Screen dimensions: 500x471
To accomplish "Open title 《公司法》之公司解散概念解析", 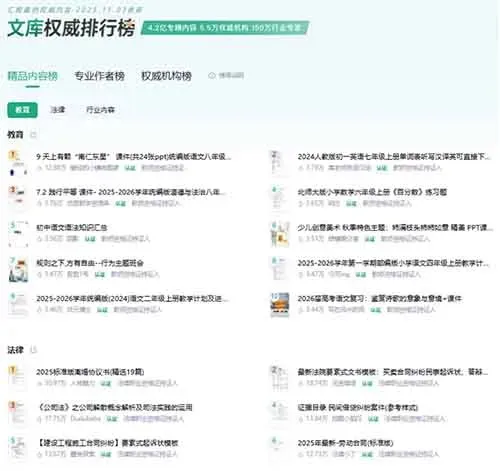I will 115,407.
